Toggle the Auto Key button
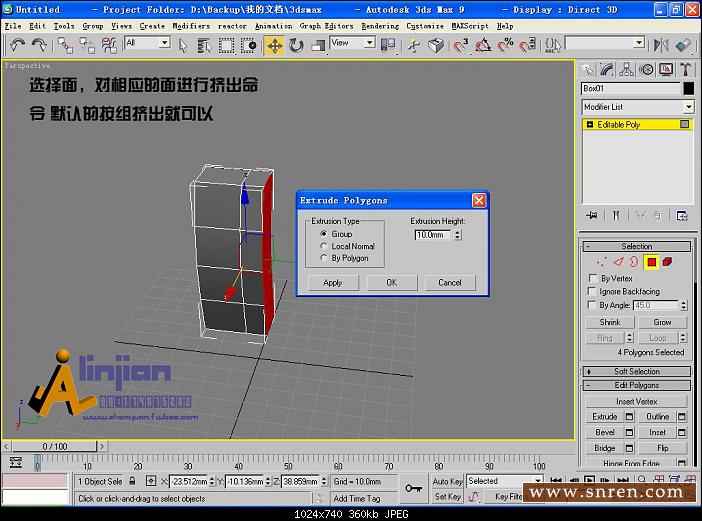The width and height of the screenshot is (702, 521). [x=447, y=482]
